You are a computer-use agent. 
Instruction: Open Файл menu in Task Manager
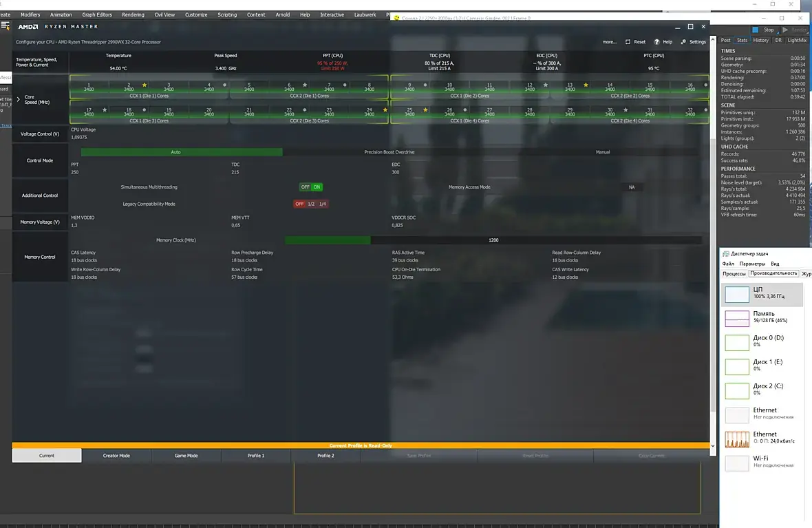click(727, 264)
